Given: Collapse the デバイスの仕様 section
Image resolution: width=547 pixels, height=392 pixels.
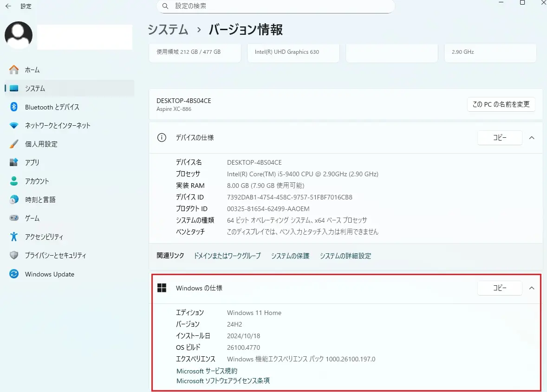Looking at the screenshot, I should pos(532,138).
